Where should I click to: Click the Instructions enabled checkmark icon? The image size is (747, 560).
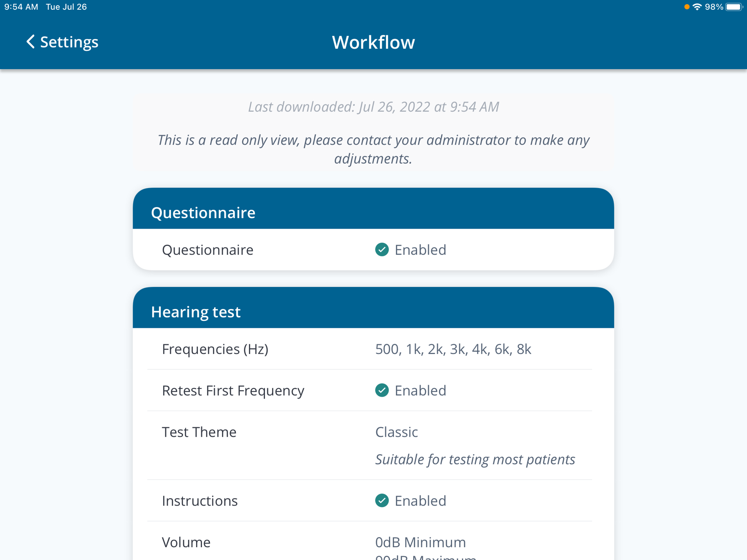pyautogui.click(x=382, y=500)
